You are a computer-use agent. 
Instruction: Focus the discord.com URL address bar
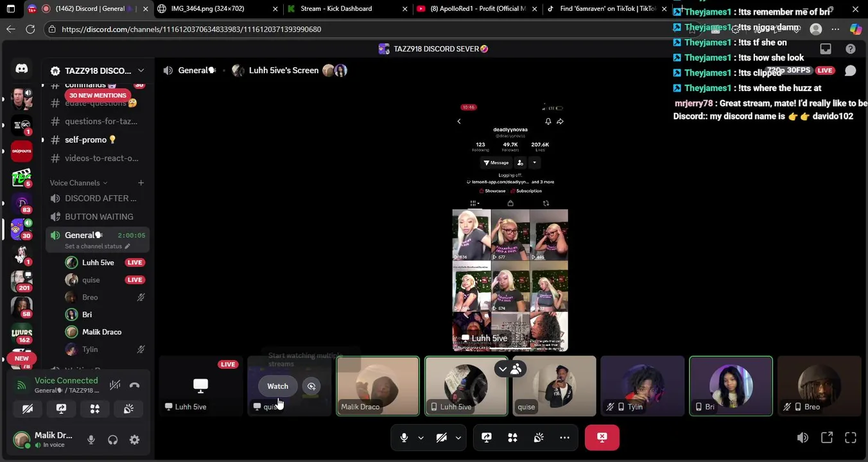pyautogui.click(x=191, y=30)
